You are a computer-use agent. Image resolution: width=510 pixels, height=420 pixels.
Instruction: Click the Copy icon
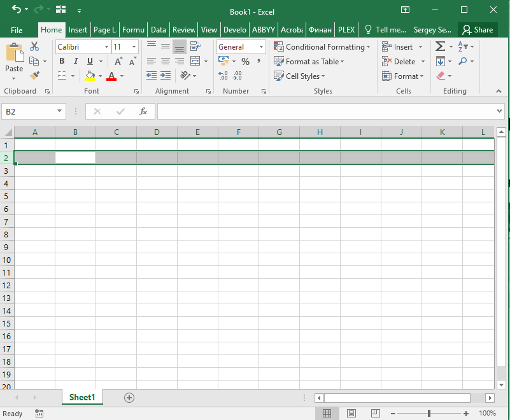[34, 61]
